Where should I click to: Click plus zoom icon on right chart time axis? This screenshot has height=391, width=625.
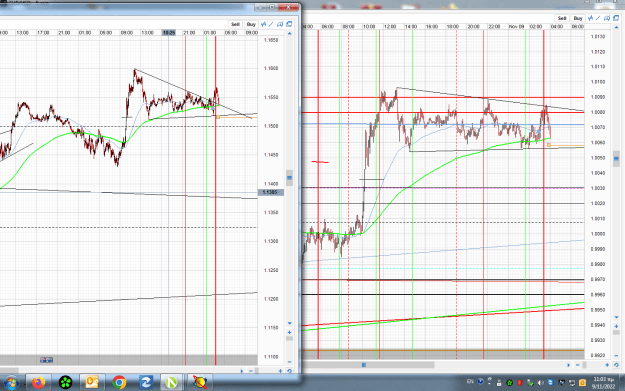tap(607, 365)
